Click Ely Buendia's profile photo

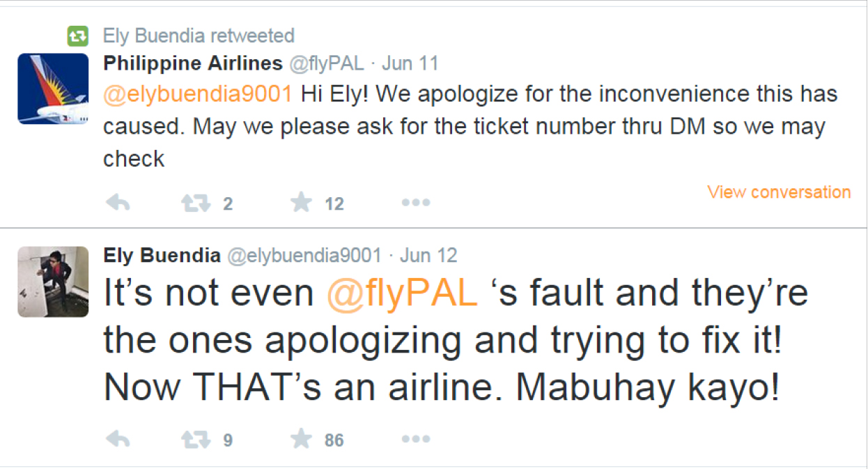[x=53, y=282]
